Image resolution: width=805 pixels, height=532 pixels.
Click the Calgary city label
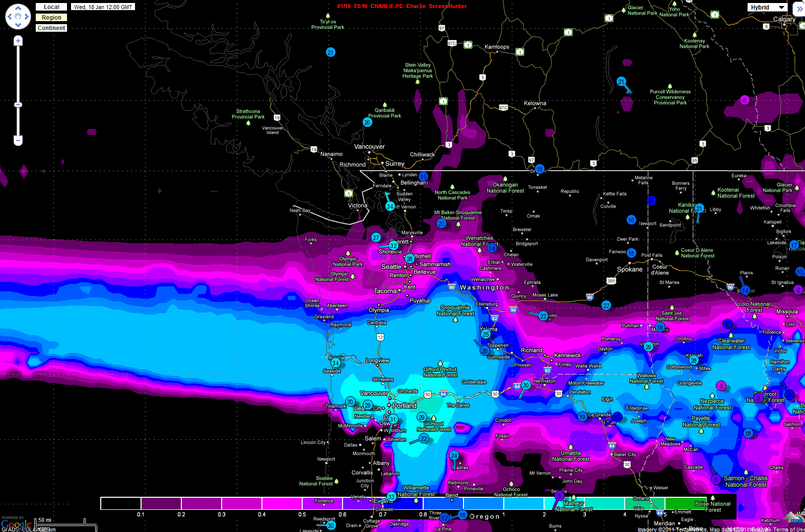(784, 19)
